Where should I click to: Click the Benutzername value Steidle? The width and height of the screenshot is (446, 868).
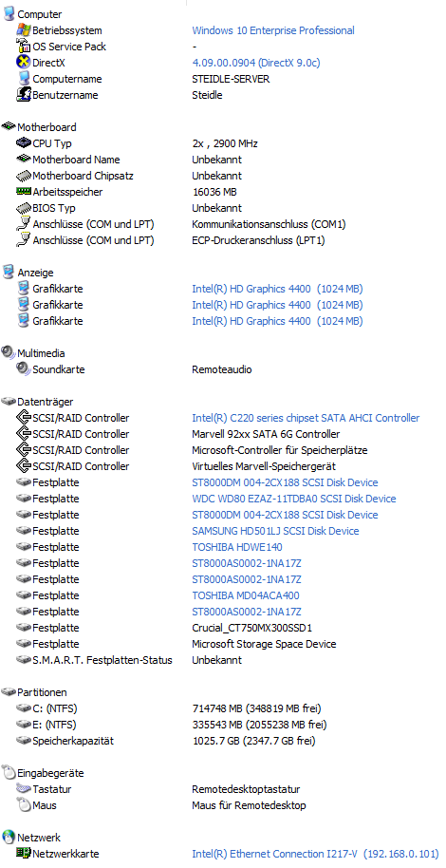207,95
